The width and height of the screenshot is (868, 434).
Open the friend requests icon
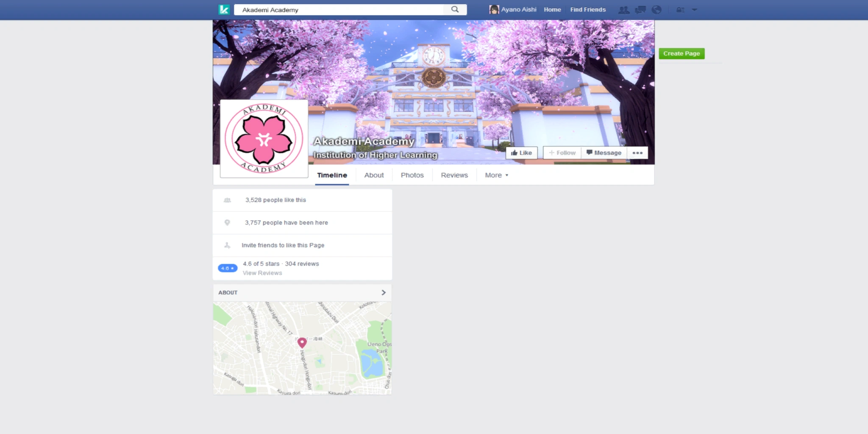click(623, 10)
